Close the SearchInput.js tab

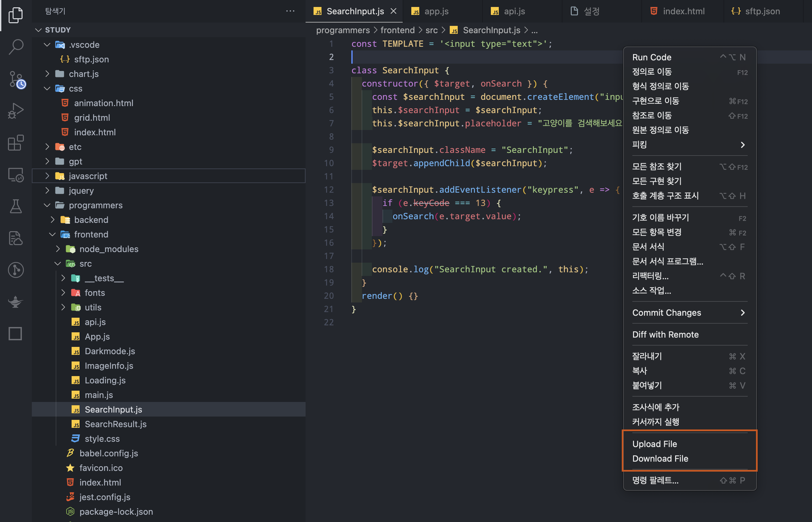(x=393, y=11)
